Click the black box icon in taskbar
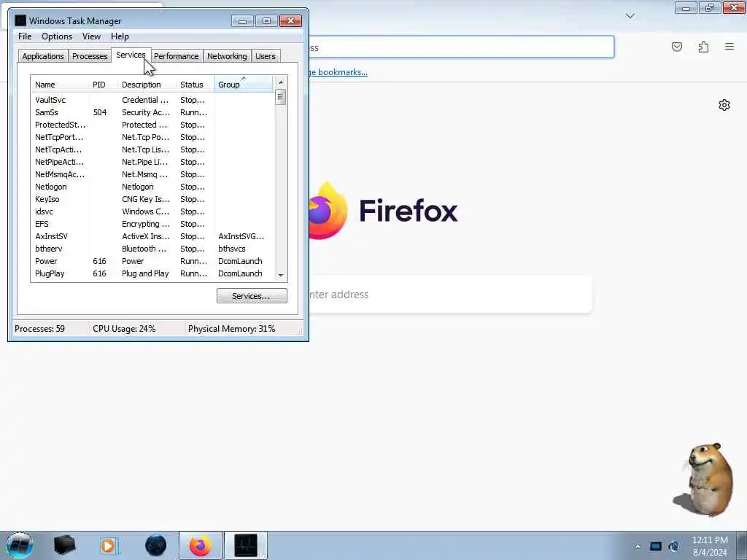 pos(64,545)
